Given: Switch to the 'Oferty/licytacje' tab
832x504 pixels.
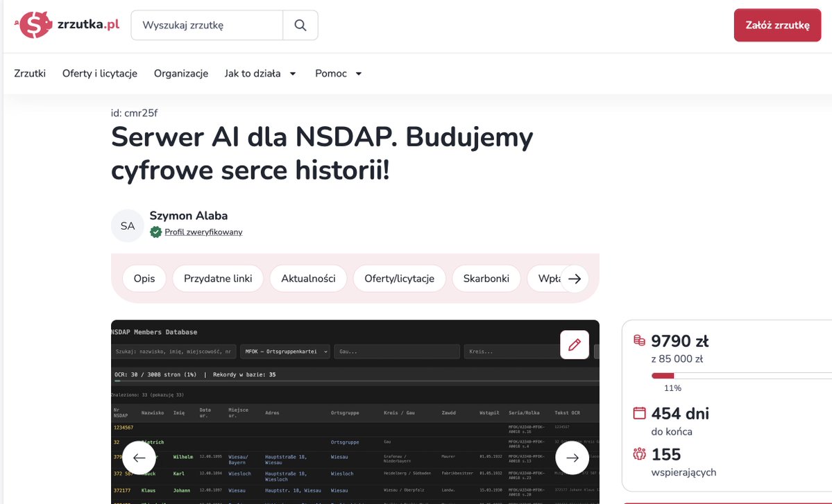Looking at the screenshot, I should (x=400, y=279).
